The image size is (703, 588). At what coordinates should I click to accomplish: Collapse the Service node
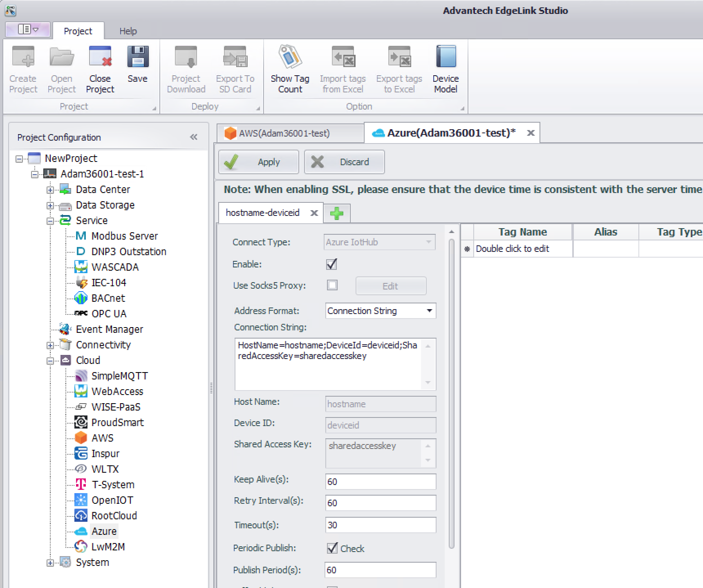(x=50, y=221)
